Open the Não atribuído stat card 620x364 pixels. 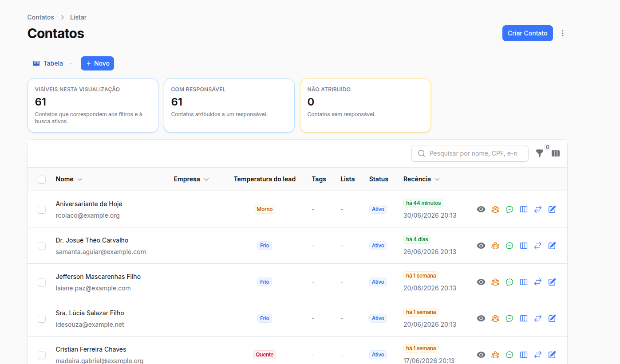(x=365, y=106)
